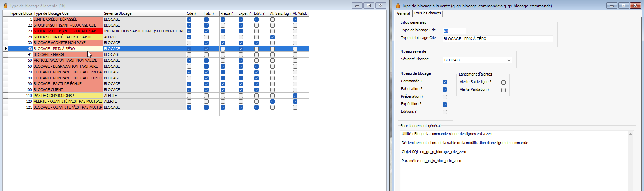Screen dimensions: 644x191
Task: Click the blocage name field showing BLOCAGE - PRIX À ZÉRO
Action: (497, 39)
